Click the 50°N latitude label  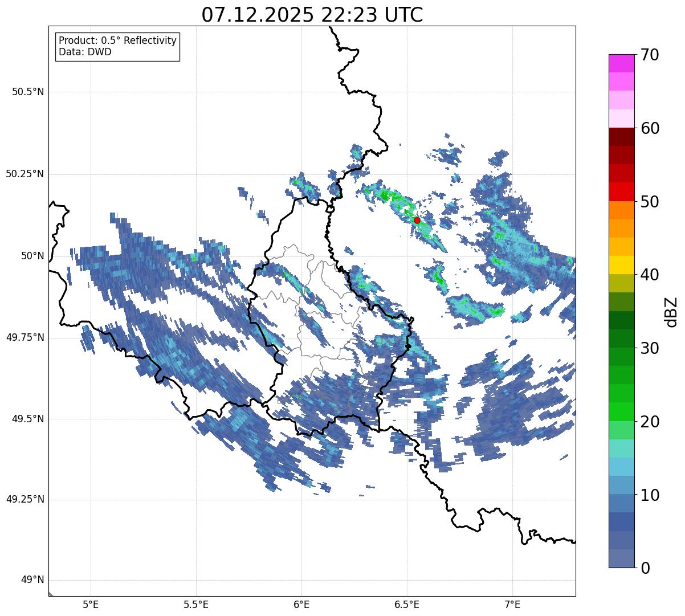32,256
